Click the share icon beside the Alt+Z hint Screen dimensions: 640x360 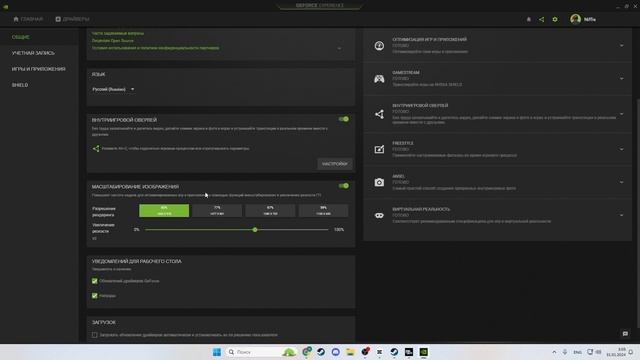(x=96, y=149)
